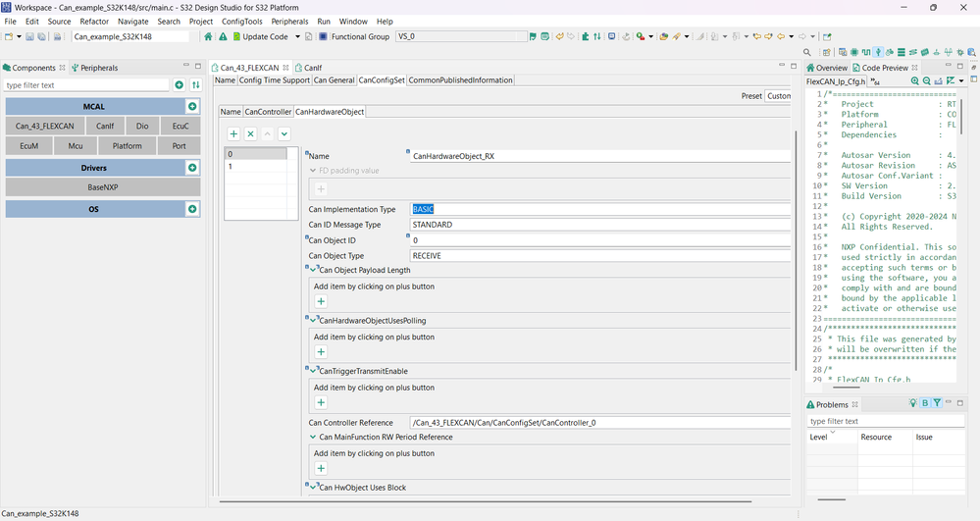Open the File menu

coord(10,22)
